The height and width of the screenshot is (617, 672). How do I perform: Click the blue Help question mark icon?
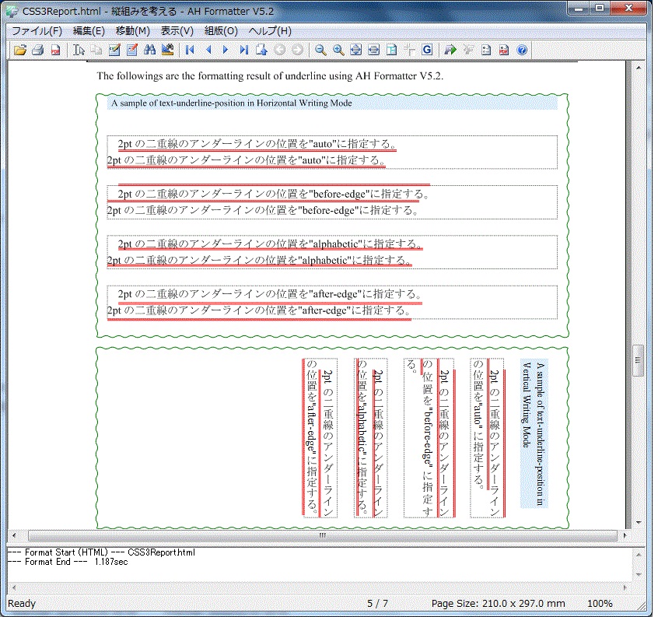pyautogui.click(x=522, y=51)
